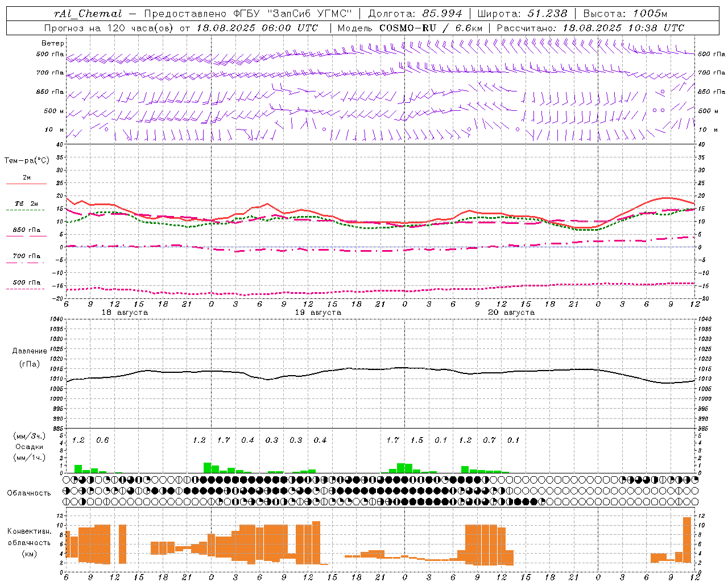Image resolution: width=728 pixels, height=582 pixels.
Task: Click the Прогноз на 120 часа(ов) text
Action: pyautogui.click(x=110, y=28)
